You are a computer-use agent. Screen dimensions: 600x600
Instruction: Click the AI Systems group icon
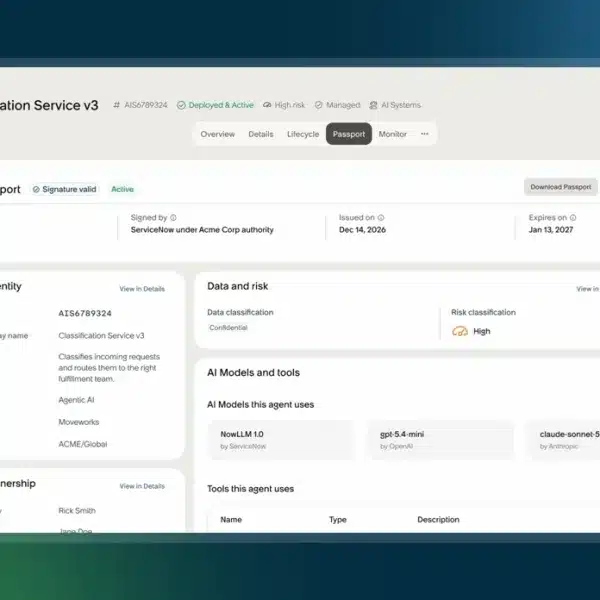(x=373, y=105)
